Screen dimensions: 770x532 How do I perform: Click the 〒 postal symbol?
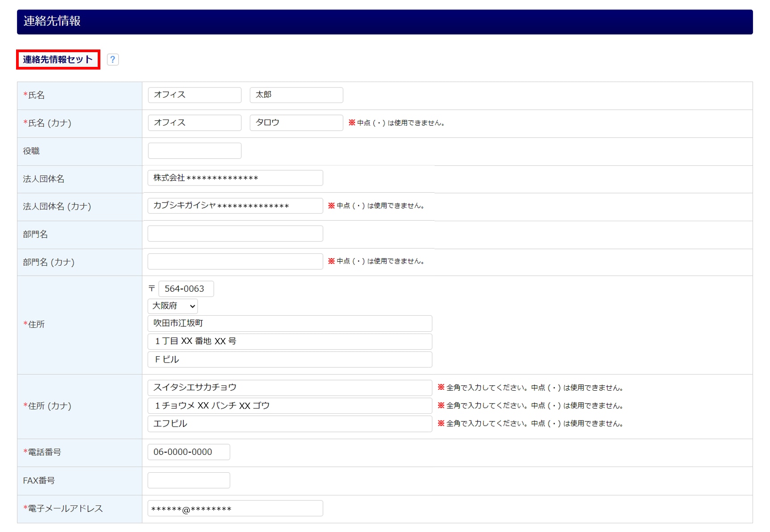[x=152, y=289]
